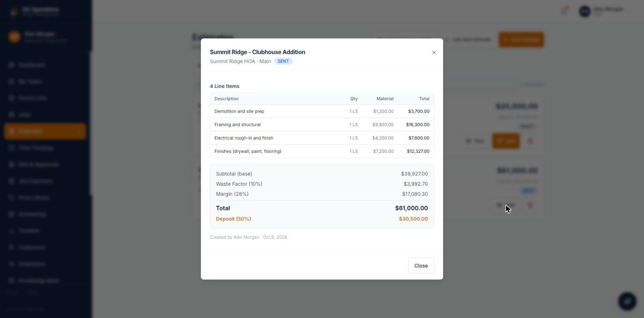The width and height of the screenshot is (644, 318).
Task: Click the View button on the $35,000.00 estimate card
Action: [475, 141]
